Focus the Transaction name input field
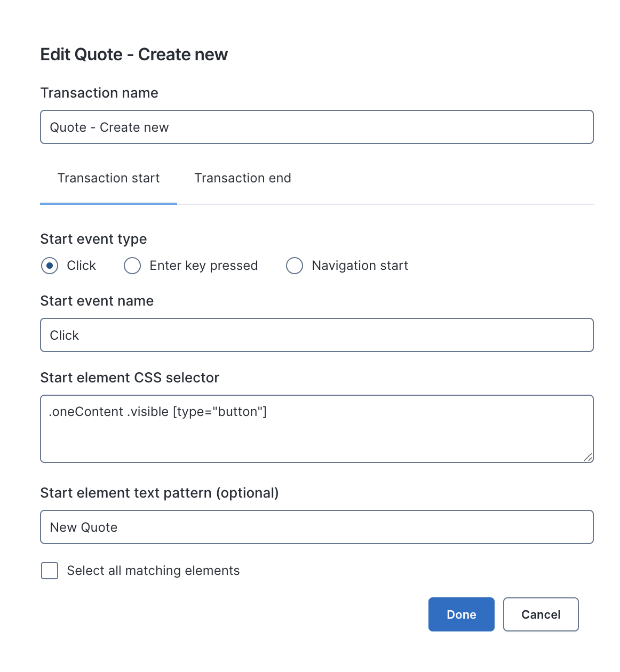The width and height of the screenshot is (620, 672). click(x=316, y=127)
